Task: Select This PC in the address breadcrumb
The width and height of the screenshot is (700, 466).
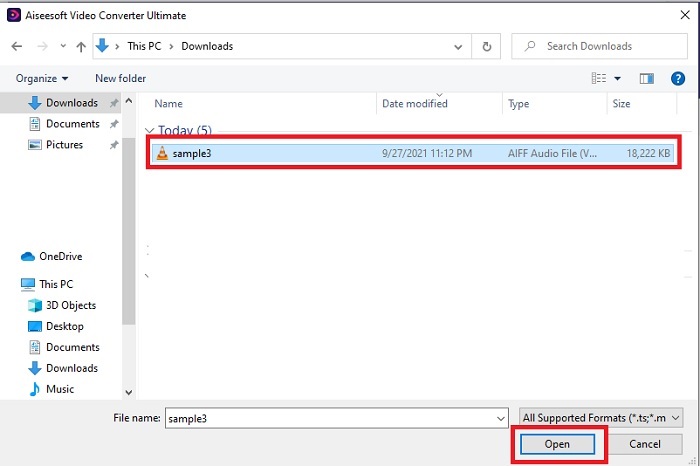Action: 144,46
